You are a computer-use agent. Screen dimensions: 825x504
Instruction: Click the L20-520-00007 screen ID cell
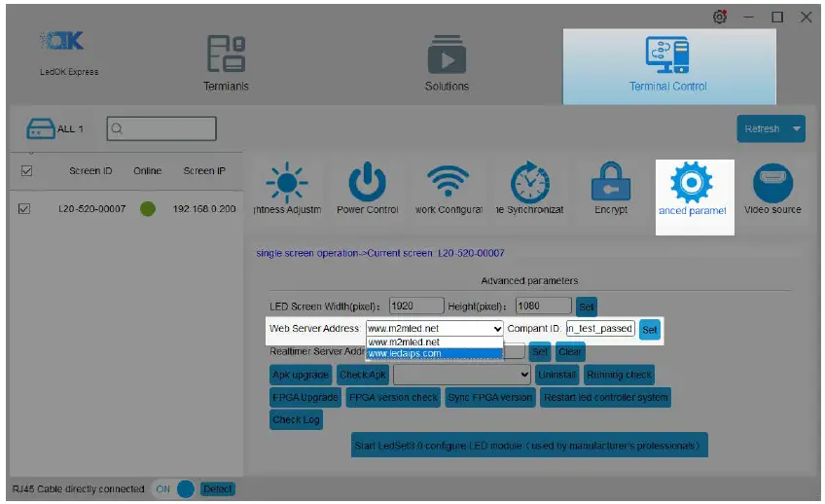[92, 209]
